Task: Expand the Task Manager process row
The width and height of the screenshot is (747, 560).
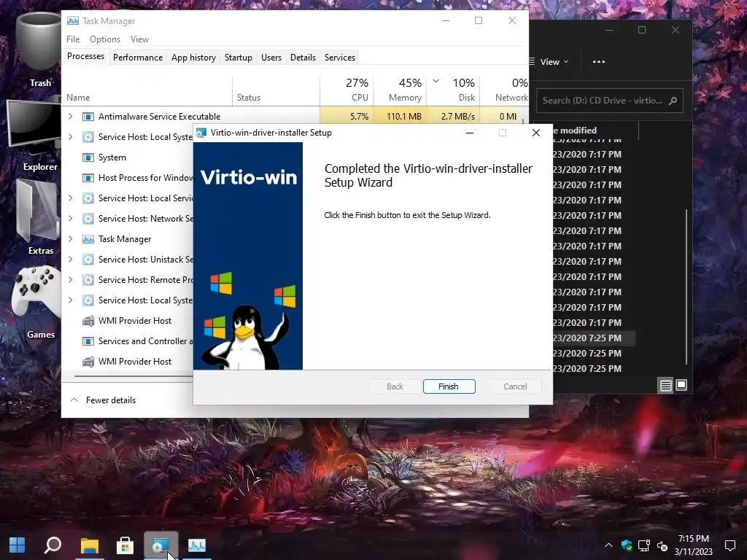Action: click(71, 238)
